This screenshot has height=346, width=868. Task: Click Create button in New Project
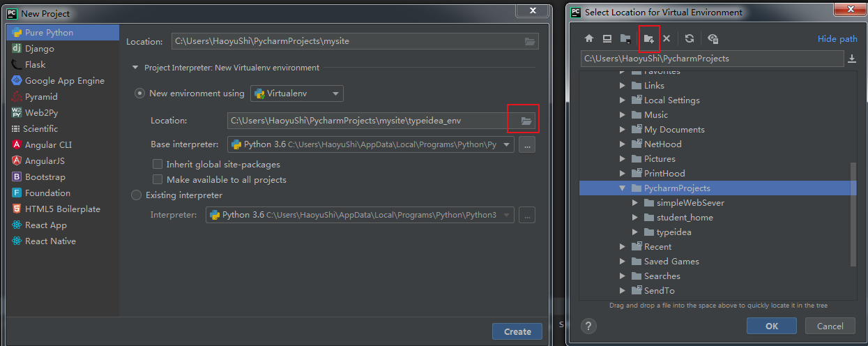point(517,331)
